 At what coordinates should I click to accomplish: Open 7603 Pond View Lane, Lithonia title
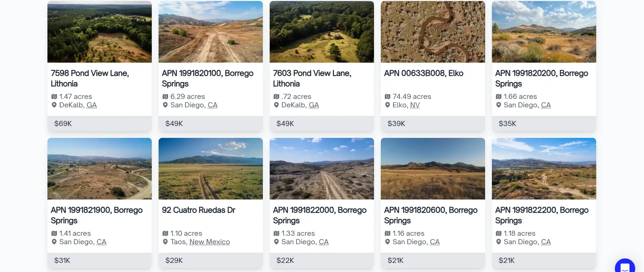(312, 78)
